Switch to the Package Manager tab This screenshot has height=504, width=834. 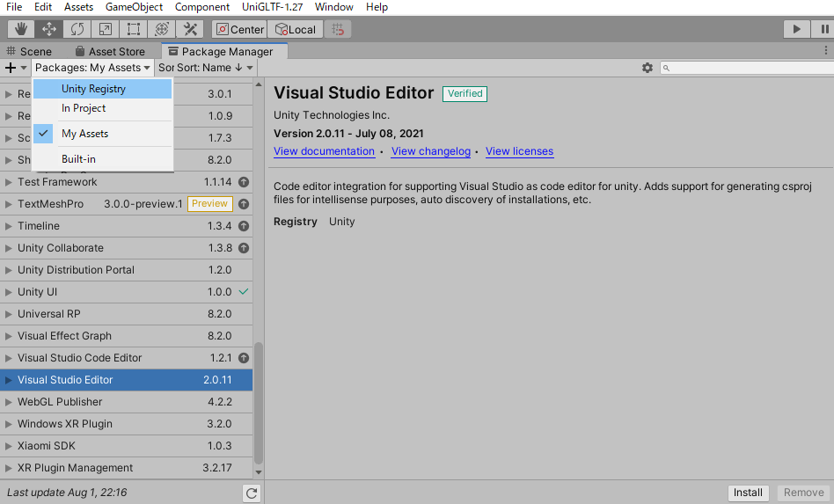223,51
